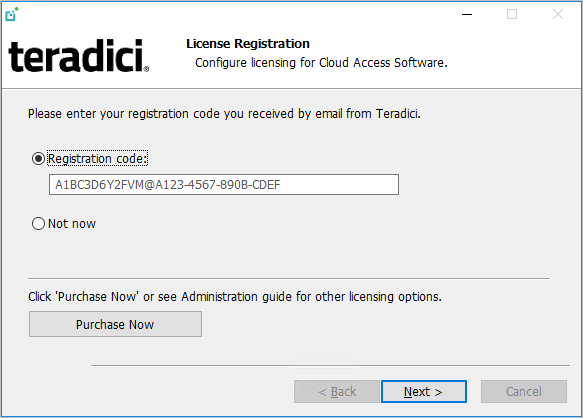Close the installer dialog window
The height and width of the screenshot is (418, 583).
tap(558, 15)
